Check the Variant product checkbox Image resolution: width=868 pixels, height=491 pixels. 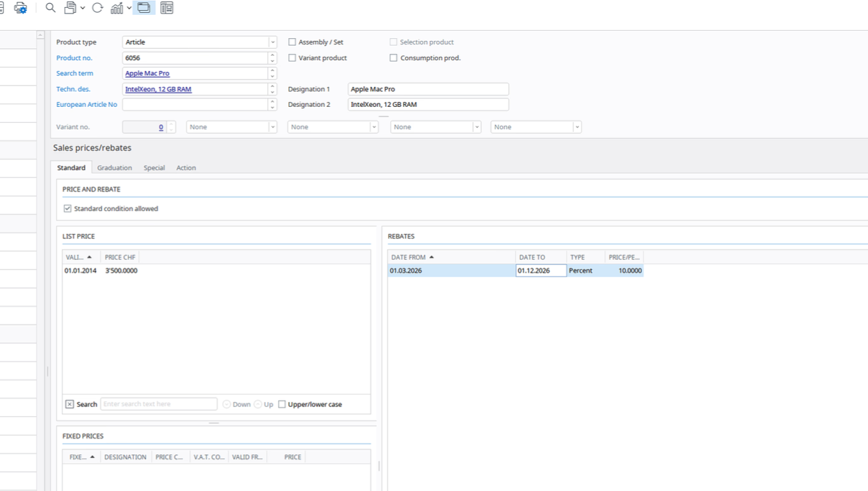(292, 58)
